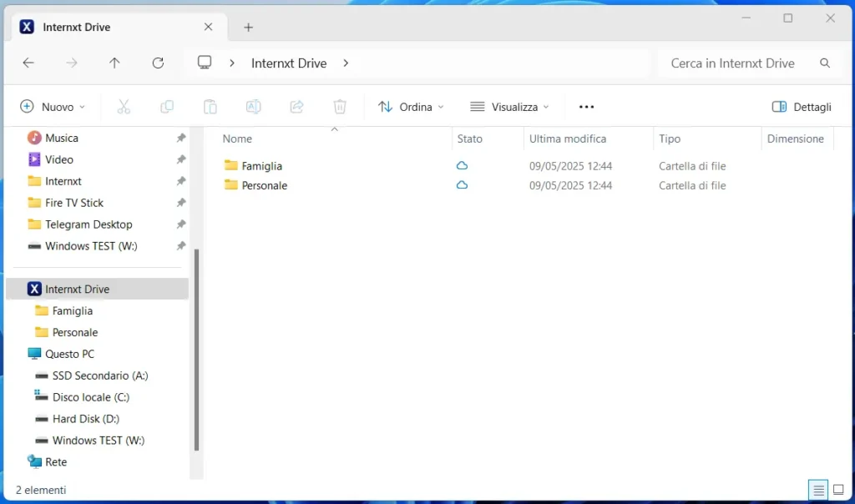Open Questo PC in the sidebar

pos(69,354)
